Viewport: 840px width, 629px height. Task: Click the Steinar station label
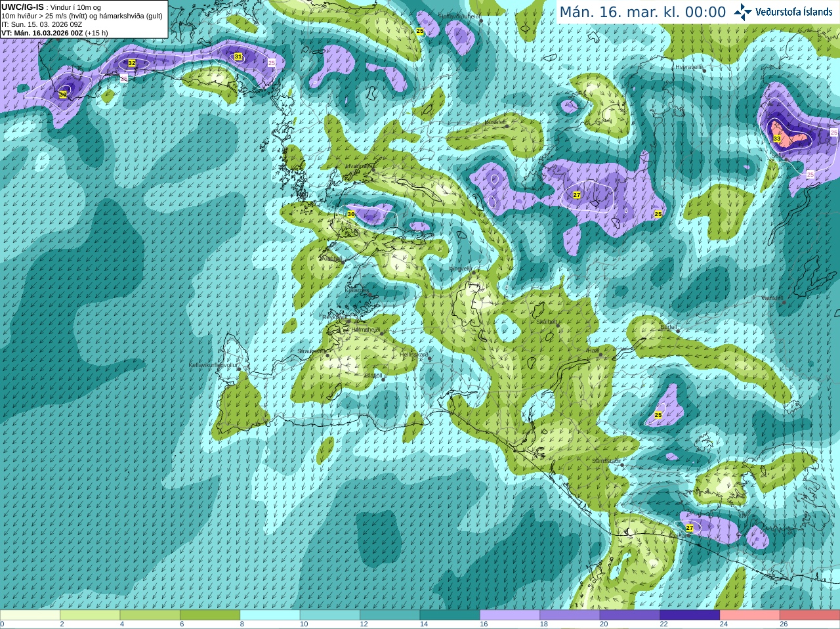(679, 535)
